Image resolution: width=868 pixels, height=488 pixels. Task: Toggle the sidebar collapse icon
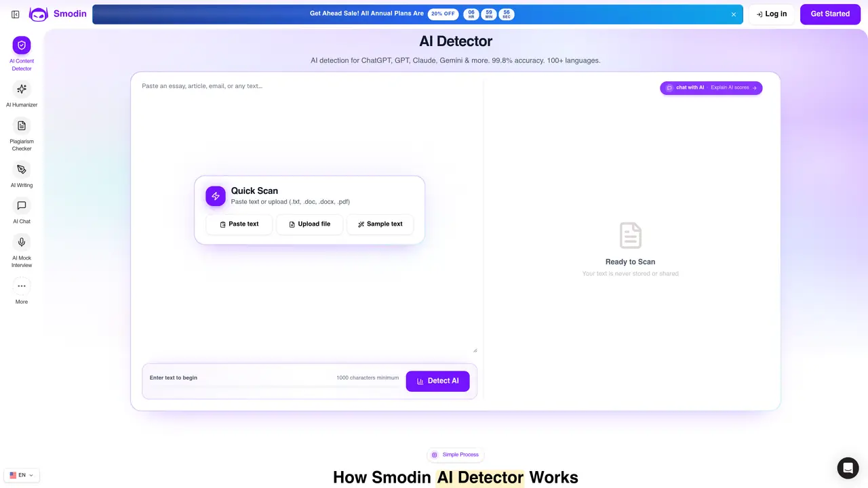tap(16, 14)
